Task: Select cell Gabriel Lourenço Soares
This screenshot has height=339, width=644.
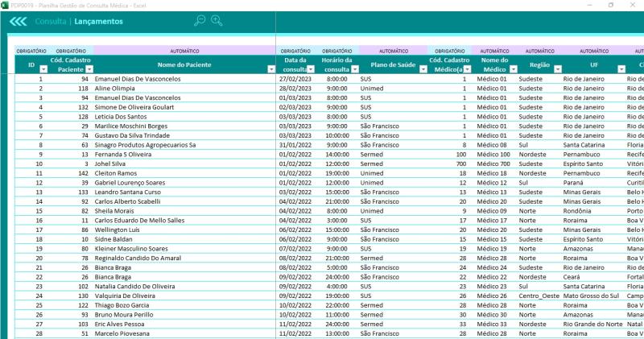Action: pos(184,183)
